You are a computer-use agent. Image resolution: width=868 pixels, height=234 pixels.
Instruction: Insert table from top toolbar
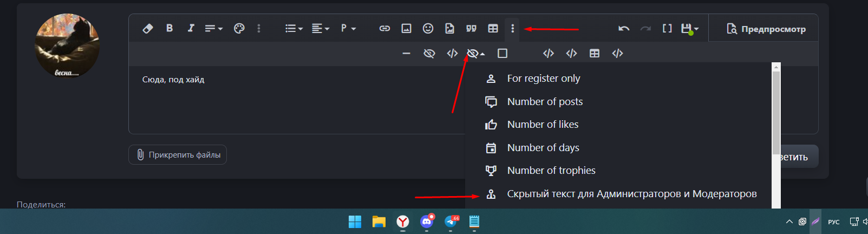coord(493,29)
